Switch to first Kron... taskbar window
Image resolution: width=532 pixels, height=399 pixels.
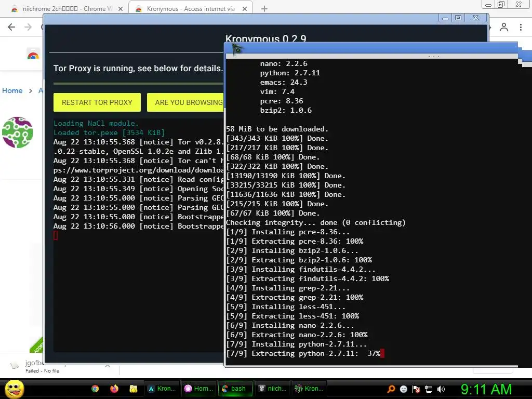click(x=162, y=389)
